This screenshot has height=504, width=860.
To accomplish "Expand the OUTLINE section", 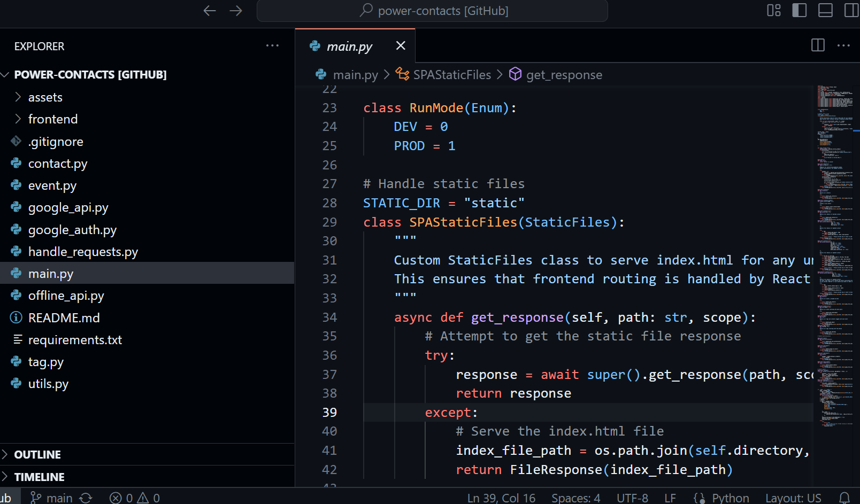I will coord(147,454).
